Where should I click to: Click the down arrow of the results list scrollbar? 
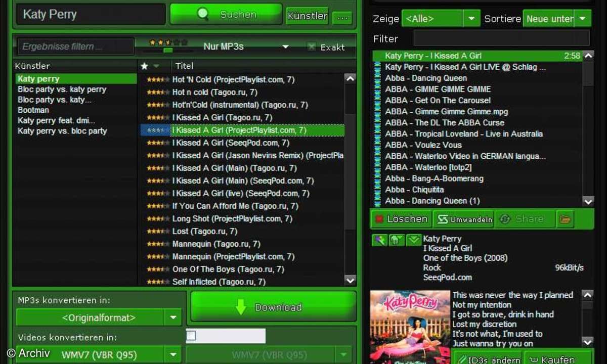click(350, 280)
